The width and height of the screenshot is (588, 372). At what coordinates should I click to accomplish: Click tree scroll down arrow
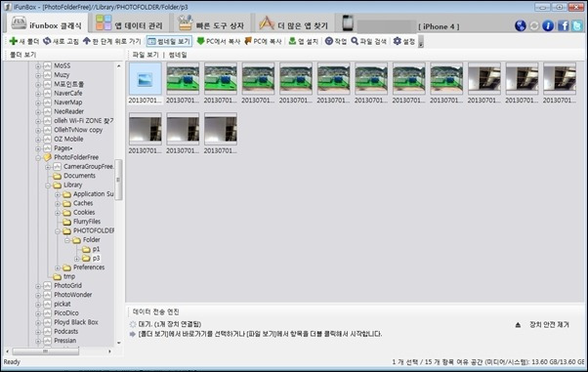pos(118,343)
